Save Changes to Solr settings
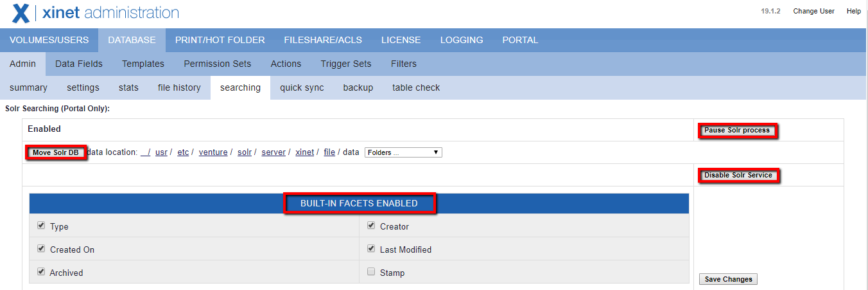This screenshot has width=868, height=290. point(728,279)
